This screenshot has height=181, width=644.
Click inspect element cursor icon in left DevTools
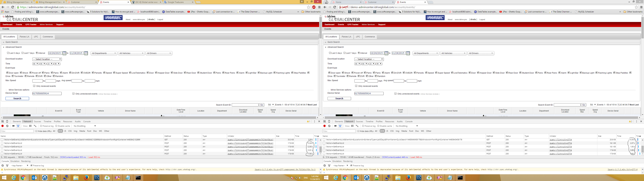pyautogui.click(x=3, y=122)
